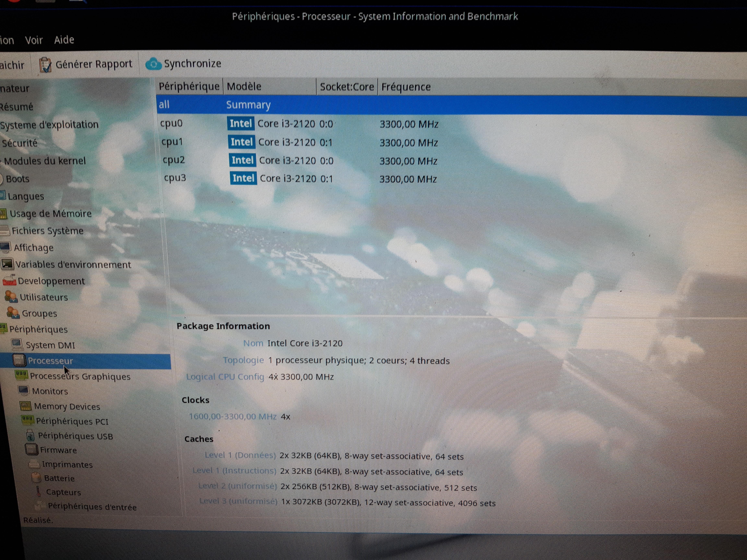Click the Imprimantes printer icon
Screen dimensions: 747x560
[34, 464]
